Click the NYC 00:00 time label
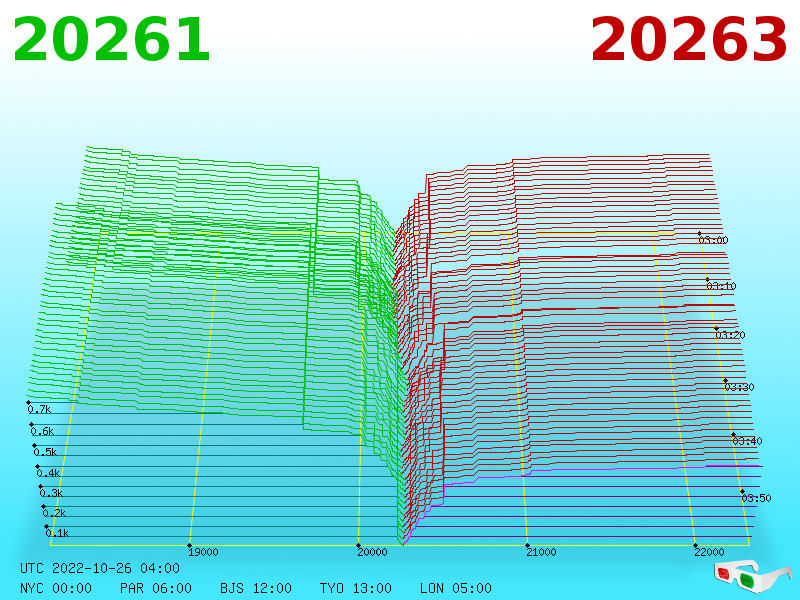This screenshot has width=800, height=600. pyautogui.click(x=56, y=588)
